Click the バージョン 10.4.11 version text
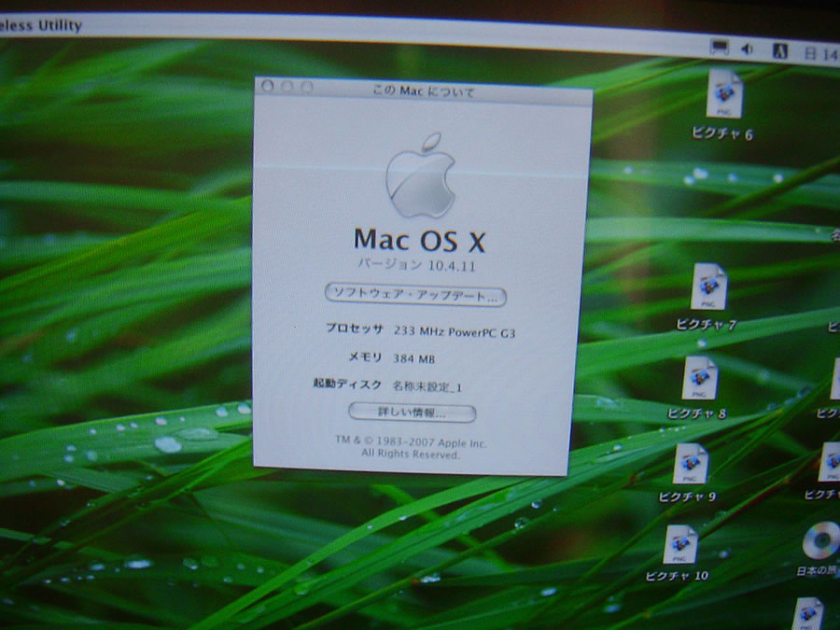840x630 pixels. tap(416, 265)
